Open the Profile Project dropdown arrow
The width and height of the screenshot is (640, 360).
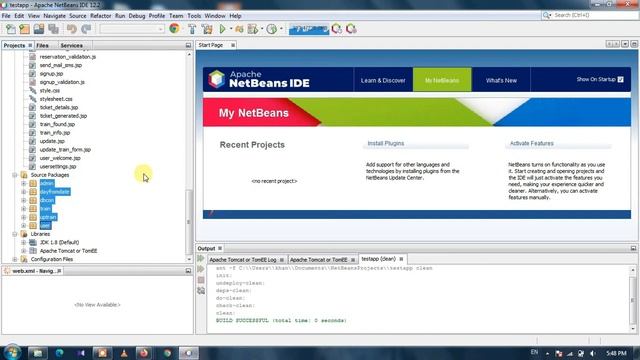tap(262, 29)
